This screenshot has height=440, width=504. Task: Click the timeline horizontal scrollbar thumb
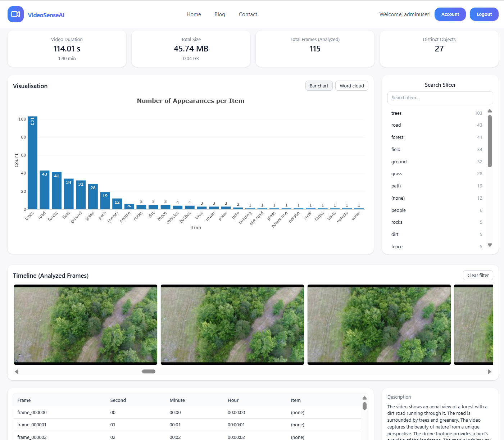(149, 372)
